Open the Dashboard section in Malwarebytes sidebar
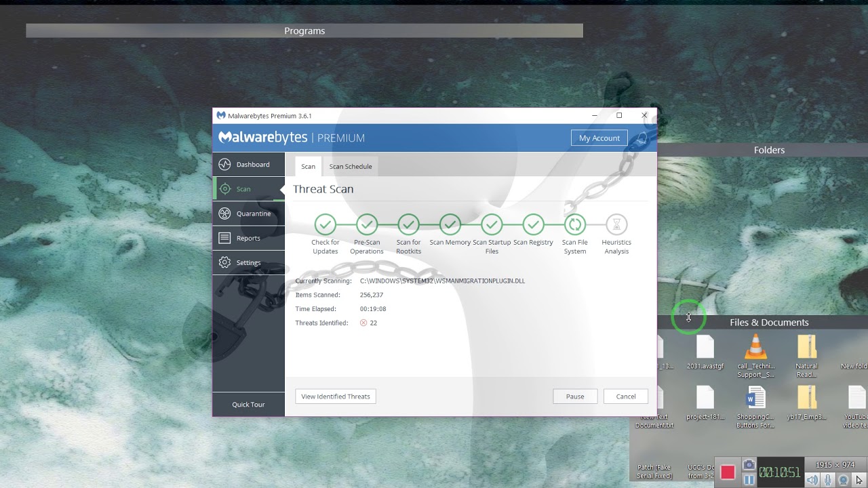This screenshot has width=868, height=488. [x=248, y=165]
